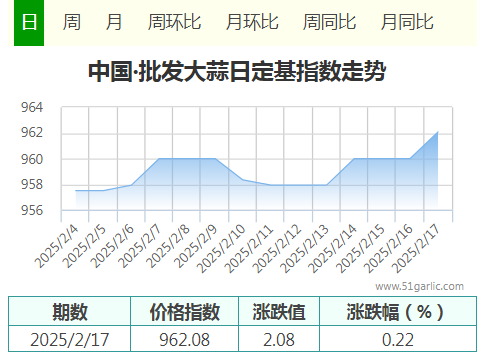Click the 2025/2/4 x-axis label
Image resolution: width=483 pixels, height=361 pixels.
coord(56,247)
